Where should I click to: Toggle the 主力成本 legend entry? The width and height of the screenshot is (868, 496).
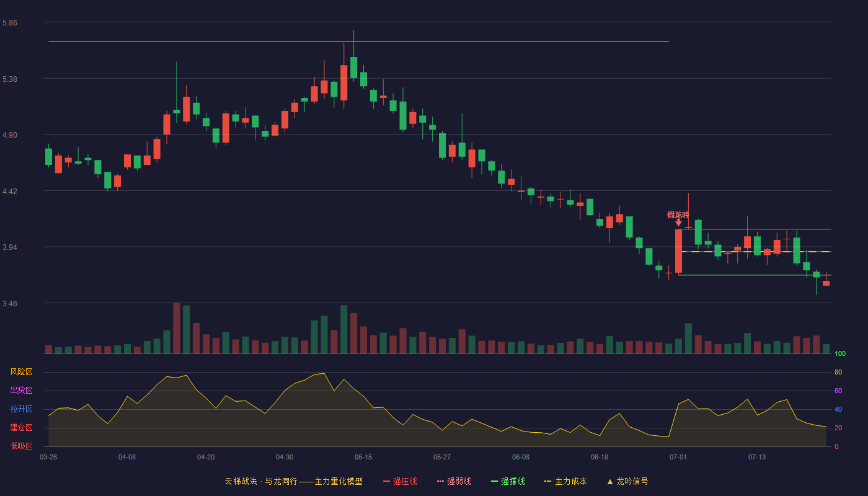click(565, 481)
